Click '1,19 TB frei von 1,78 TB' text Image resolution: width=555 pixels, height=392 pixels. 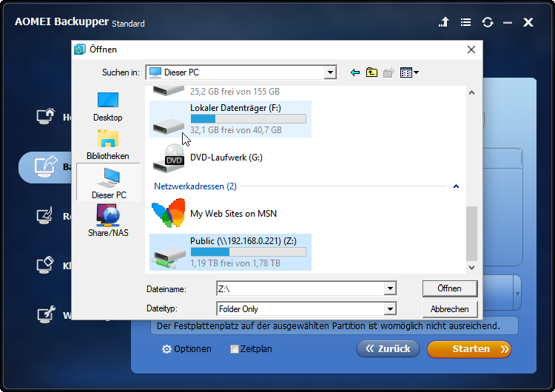point(235,263)
